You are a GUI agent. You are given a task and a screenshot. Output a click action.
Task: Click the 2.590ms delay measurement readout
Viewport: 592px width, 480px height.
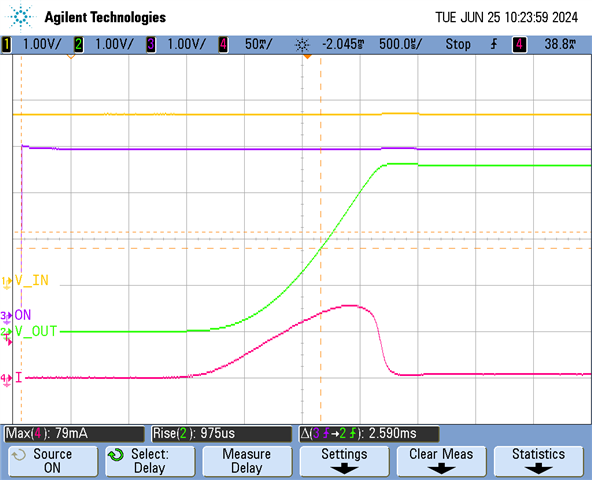tap(369, 434)
